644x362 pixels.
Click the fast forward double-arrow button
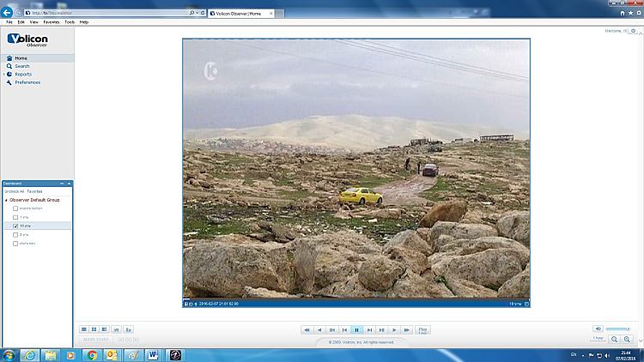tap(407, 329)
